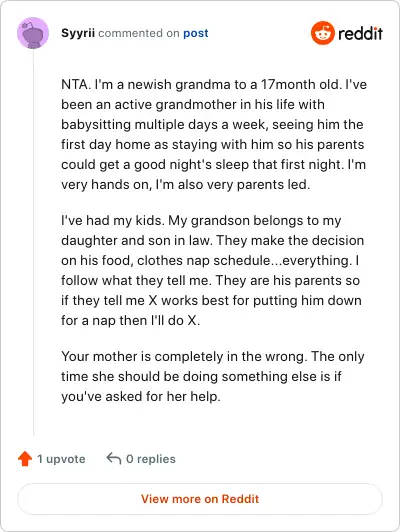The width and height of the screenshot is (400, 532).
Task: Click the line 'very hands on, I'm also very parents led.'
Action: tap(186, 185)
